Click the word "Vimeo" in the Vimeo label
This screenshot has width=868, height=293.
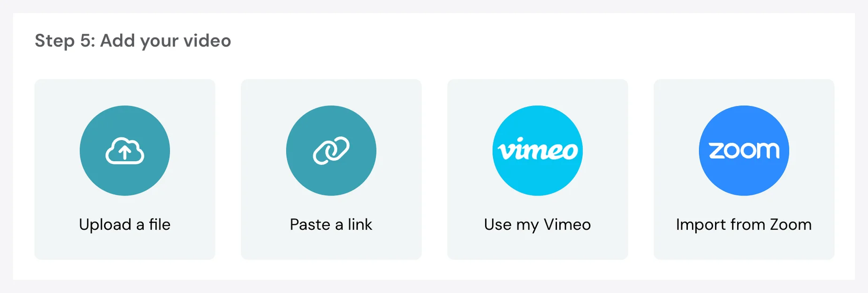(567, 225)
